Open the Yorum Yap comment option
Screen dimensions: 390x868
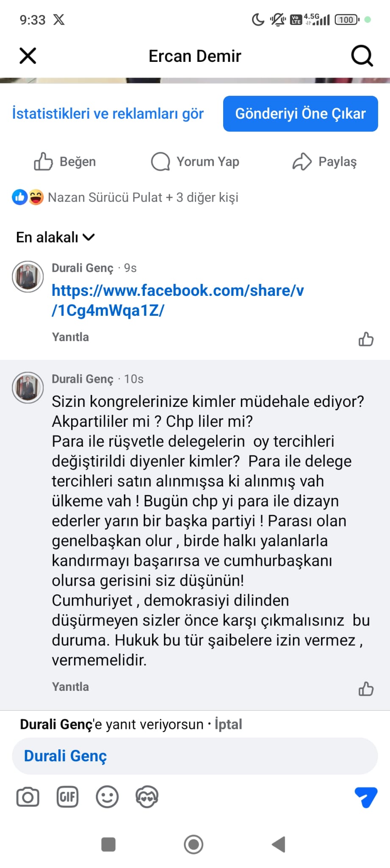pos(195,161)
